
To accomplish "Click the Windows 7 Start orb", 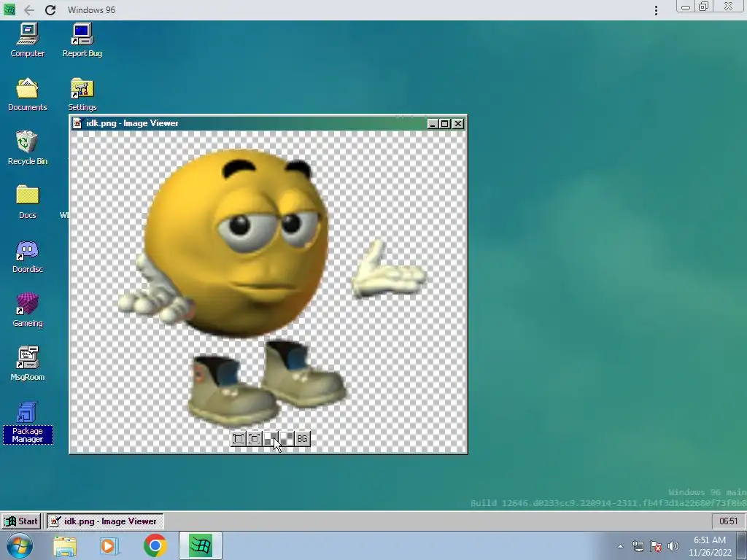I will 19,545.
